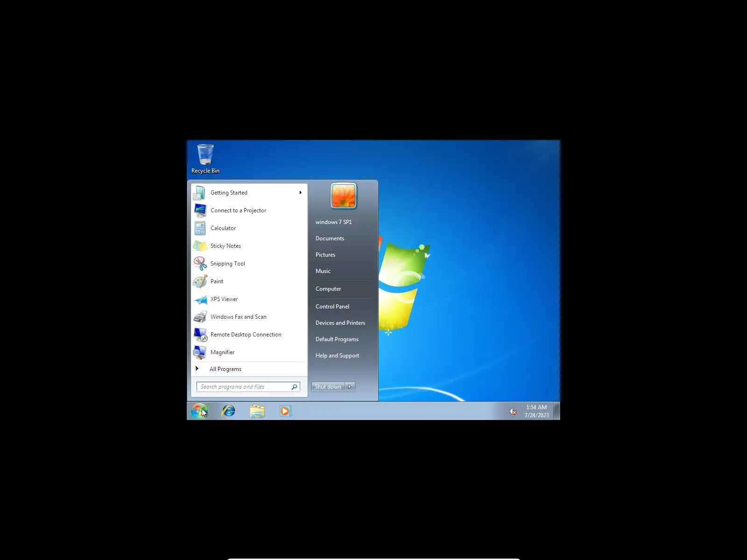Click the XPS Viewer label
747x560 pixels.
(x=224, y=299)
